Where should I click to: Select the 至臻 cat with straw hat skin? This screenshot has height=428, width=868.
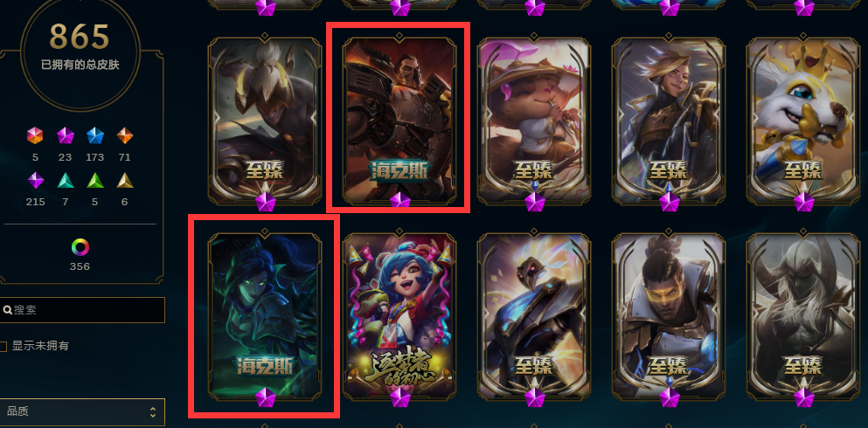[533, 120]
